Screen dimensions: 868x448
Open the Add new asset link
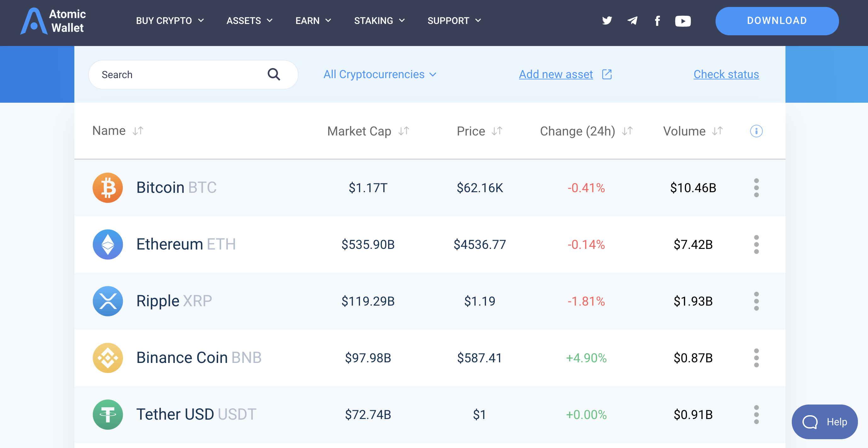(556, 74)
